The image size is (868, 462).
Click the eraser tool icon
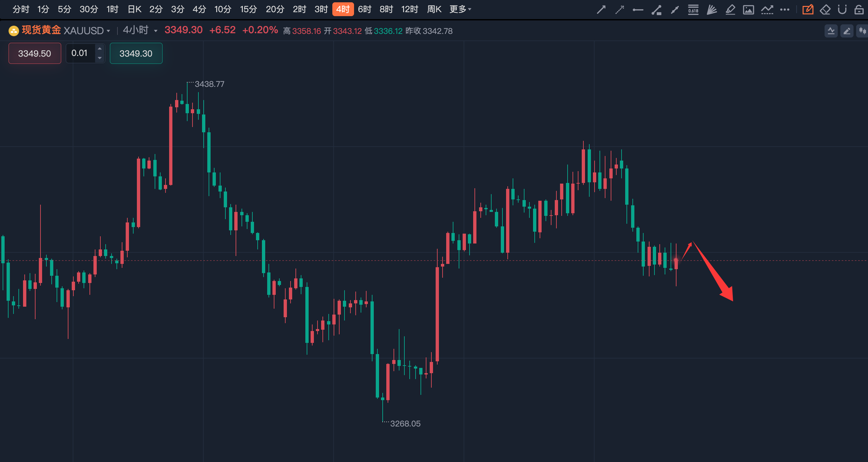tap(825, 10)
